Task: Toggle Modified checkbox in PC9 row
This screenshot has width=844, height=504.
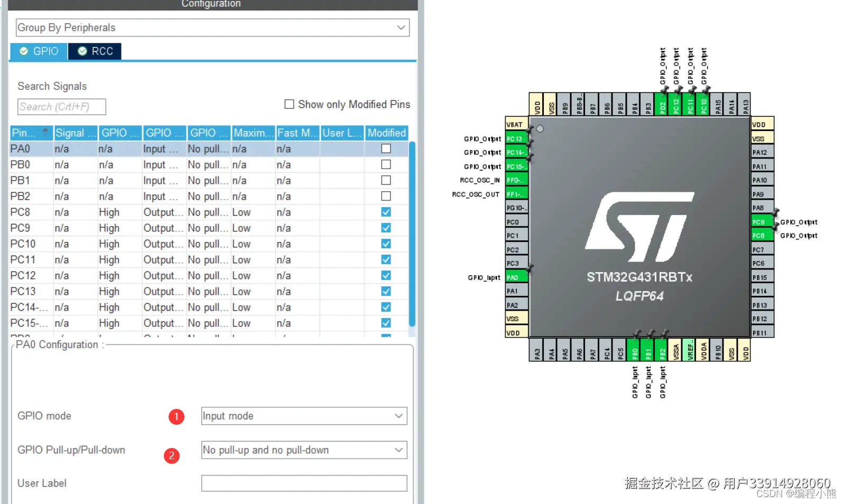Action: 386,228
